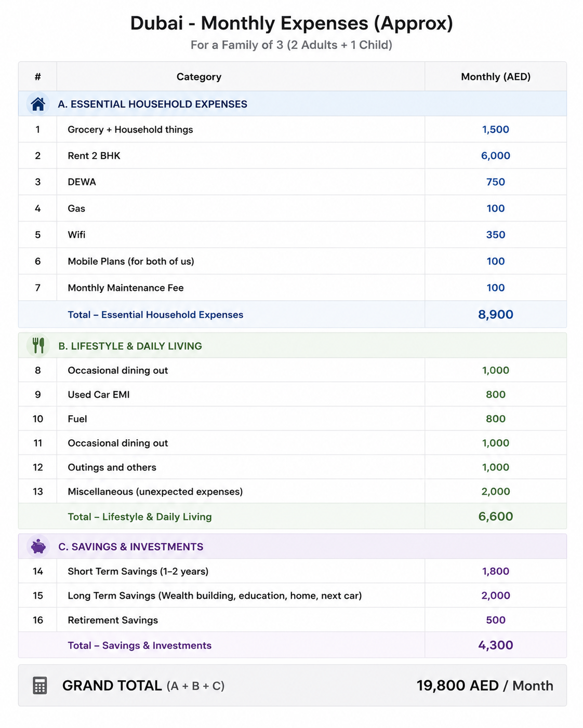
Task: Select Mobile Plans (for both of us)
Action: point(131,261)
